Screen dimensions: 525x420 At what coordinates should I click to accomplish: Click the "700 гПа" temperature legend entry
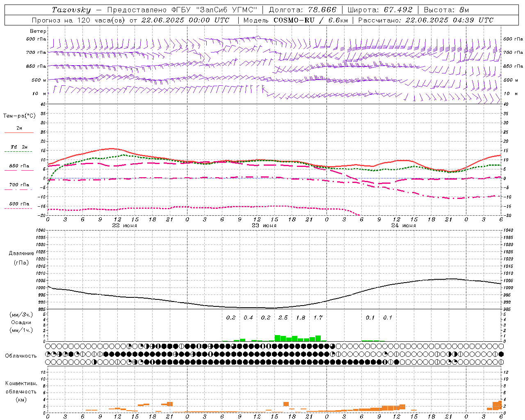19,185
